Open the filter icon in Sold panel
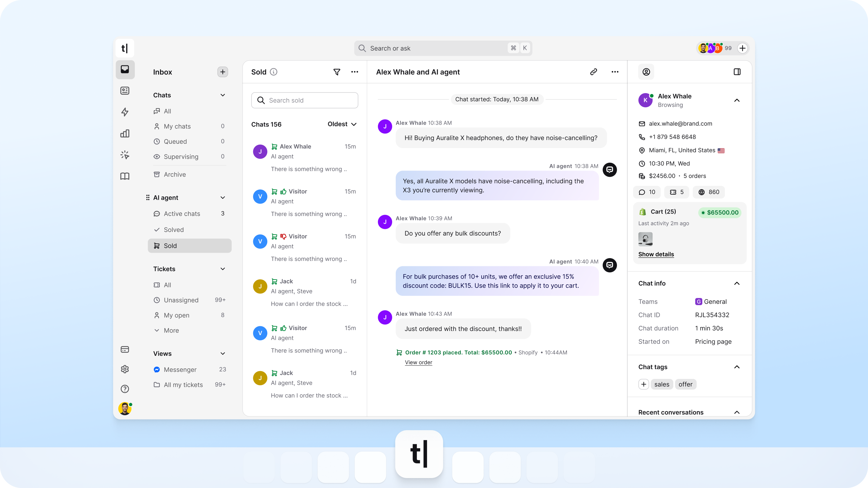The image size is (868, 488). (337, 72)
